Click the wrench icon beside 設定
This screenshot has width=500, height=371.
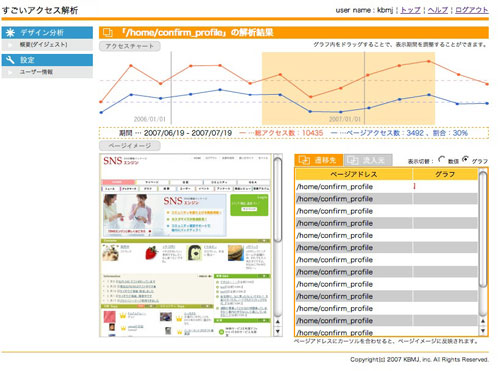click(10, 60)
